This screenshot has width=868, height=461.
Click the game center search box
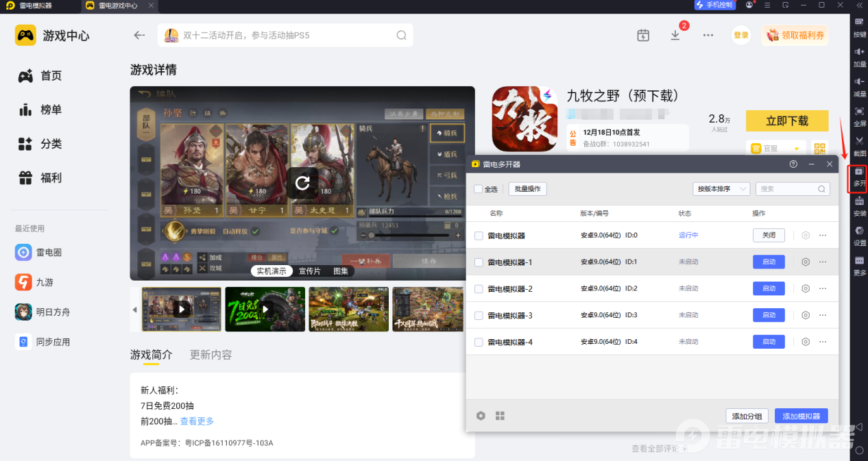(285, 35)
